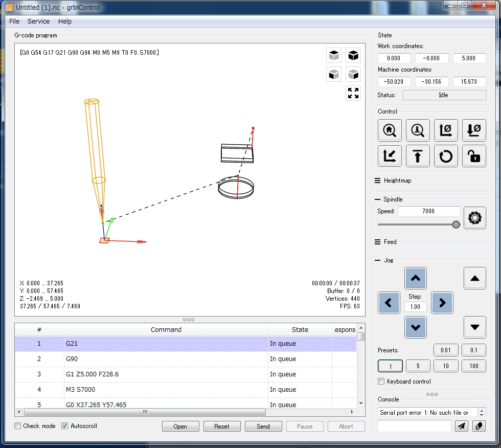Jog Z up with the black triangle
The height and width of the screenshot is (448, 501).
tap(475, 278)
